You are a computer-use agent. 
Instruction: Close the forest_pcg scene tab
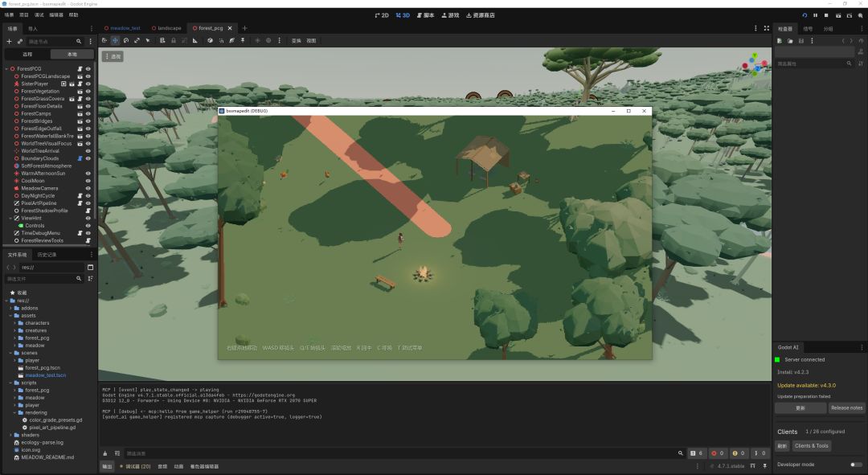coord(230,28)
